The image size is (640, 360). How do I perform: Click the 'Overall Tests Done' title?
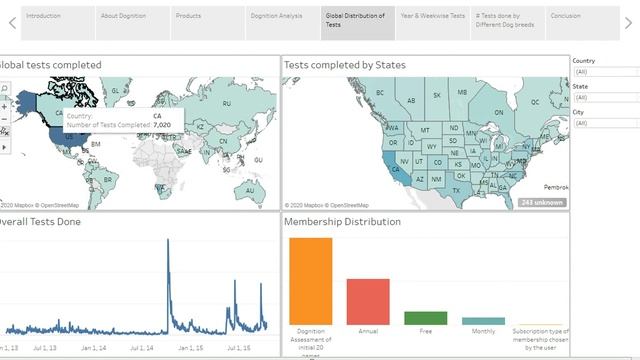[x=40, y=222]
